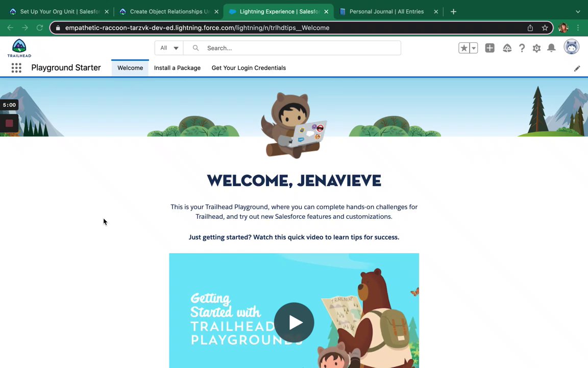Close the Personal Journal tab

[x=436, y=12]
